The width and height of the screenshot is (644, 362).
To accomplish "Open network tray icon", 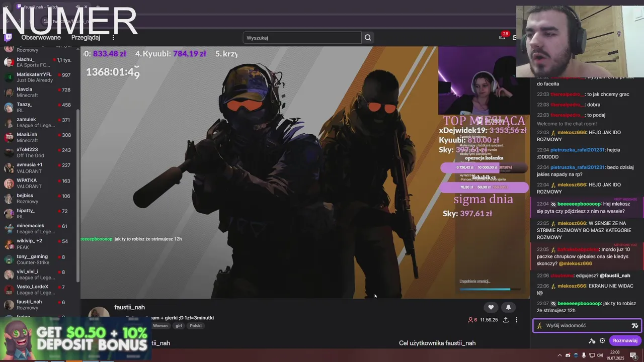I will click(592, 355).
